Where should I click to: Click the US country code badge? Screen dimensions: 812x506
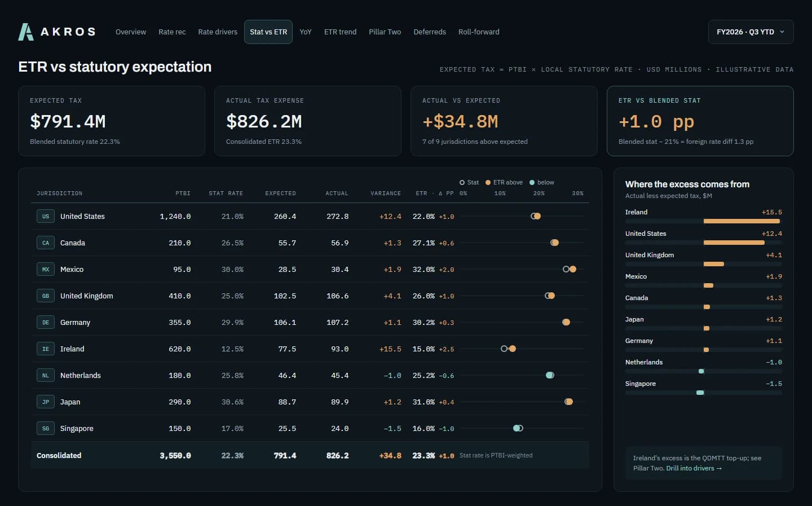point(46,216)
